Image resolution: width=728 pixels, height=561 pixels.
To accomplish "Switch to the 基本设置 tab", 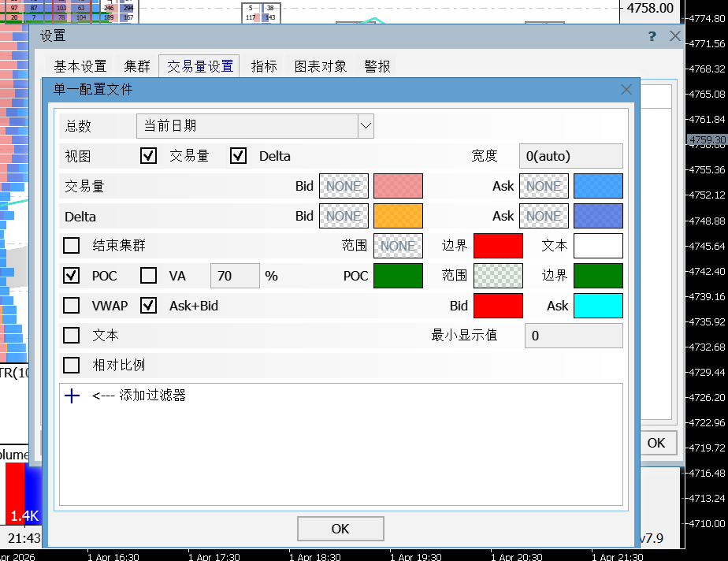I will point(82,66).
